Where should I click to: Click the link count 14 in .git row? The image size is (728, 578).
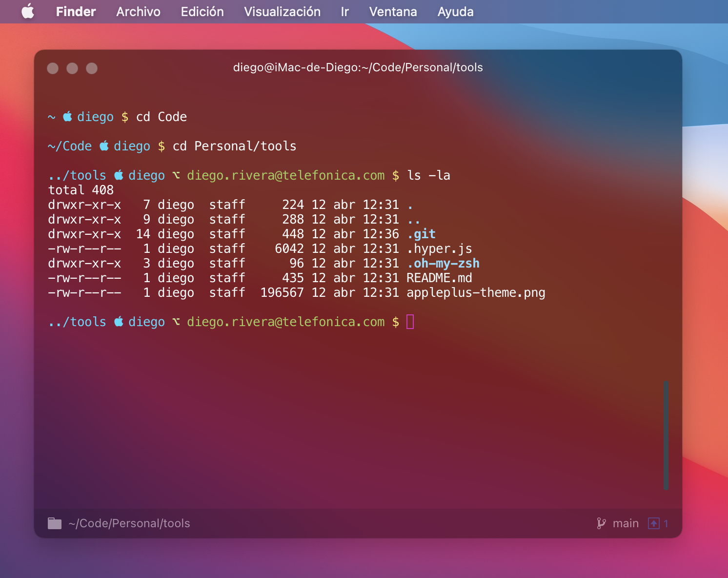(x=143, y=234)
